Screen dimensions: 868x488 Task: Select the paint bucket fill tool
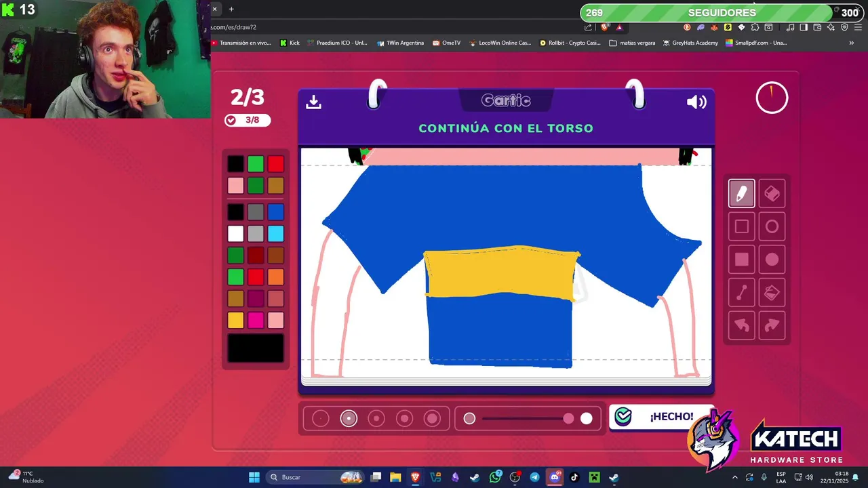[x=772, y=293]
